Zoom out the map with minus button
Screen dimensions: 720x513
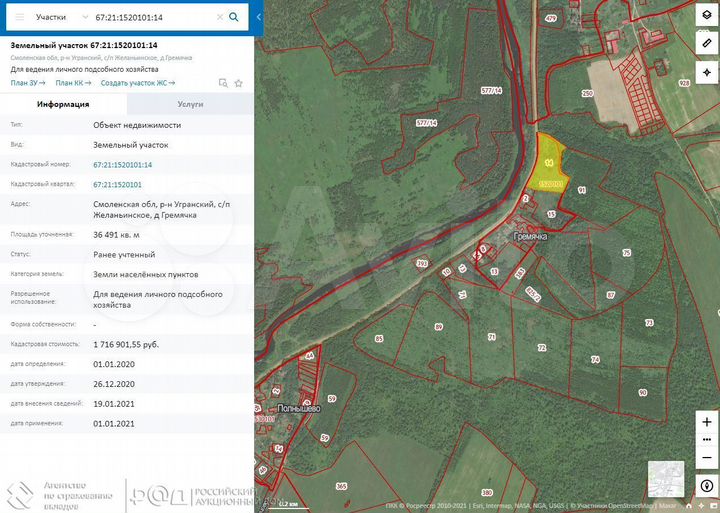[707, 458]
